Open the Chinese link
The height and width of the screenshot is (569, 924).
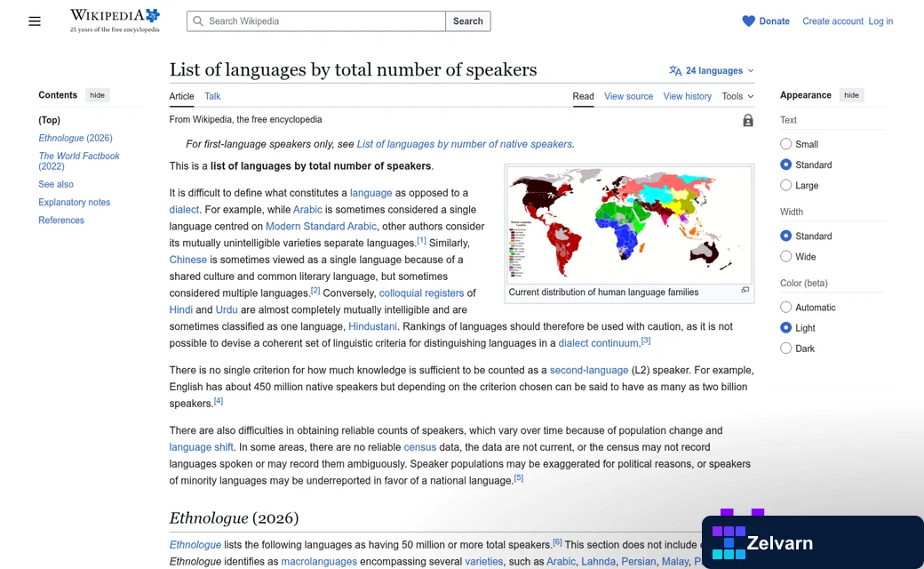188,260
